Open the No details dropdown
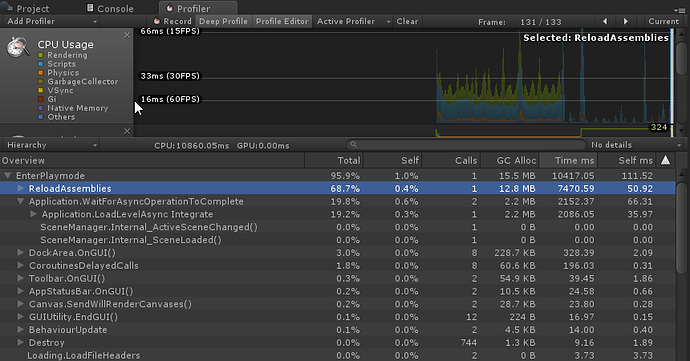This screenshot has width=690, height=361. 636,145
